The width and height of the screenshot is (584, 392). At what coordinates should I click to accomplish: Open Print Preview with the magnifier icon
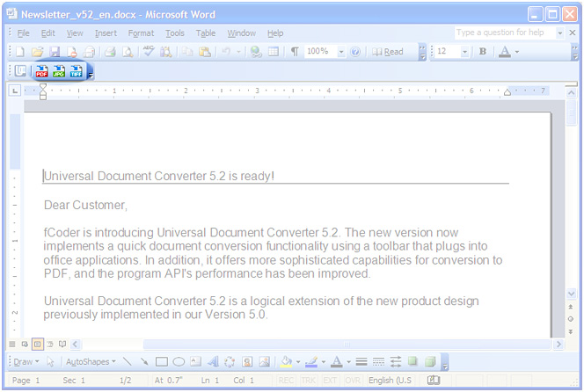tap(128, 52)
